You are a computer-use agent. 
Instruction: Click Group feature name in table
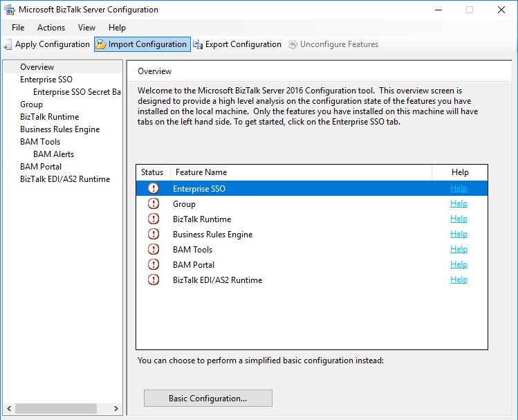pos(185,204)
